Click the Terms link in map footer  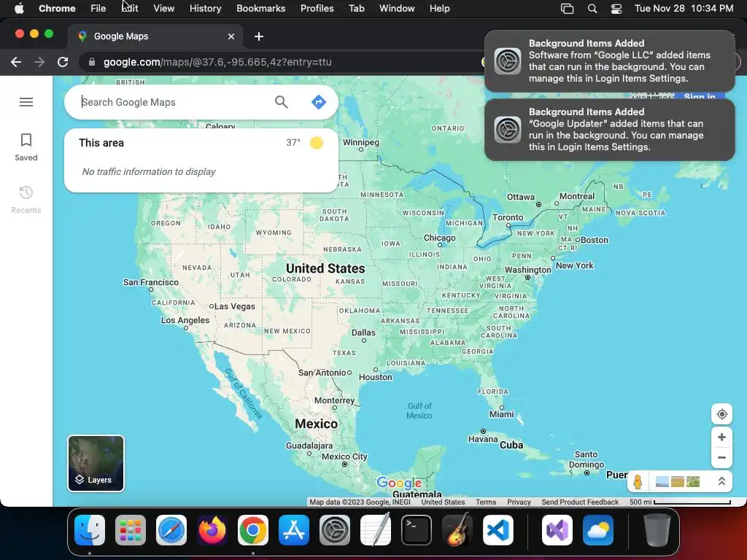[x=485, y=502]
